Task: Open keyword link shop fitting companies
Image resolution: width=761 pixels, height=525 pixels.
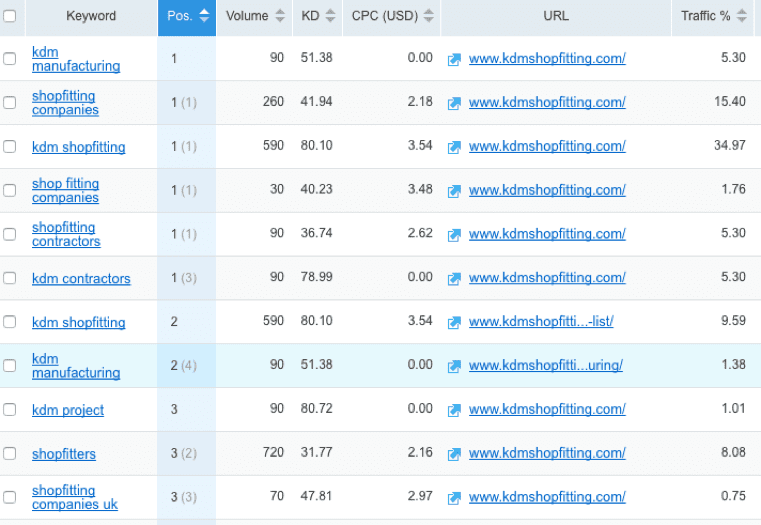Action: point(66,190)
